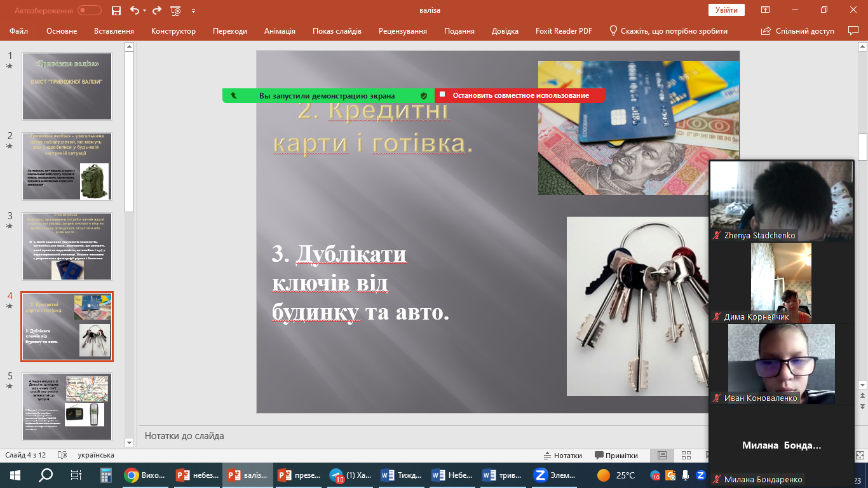868x488 pixels.
Task: Switch to PowerPoint презе... taskbar item
Action: [299, 475]
